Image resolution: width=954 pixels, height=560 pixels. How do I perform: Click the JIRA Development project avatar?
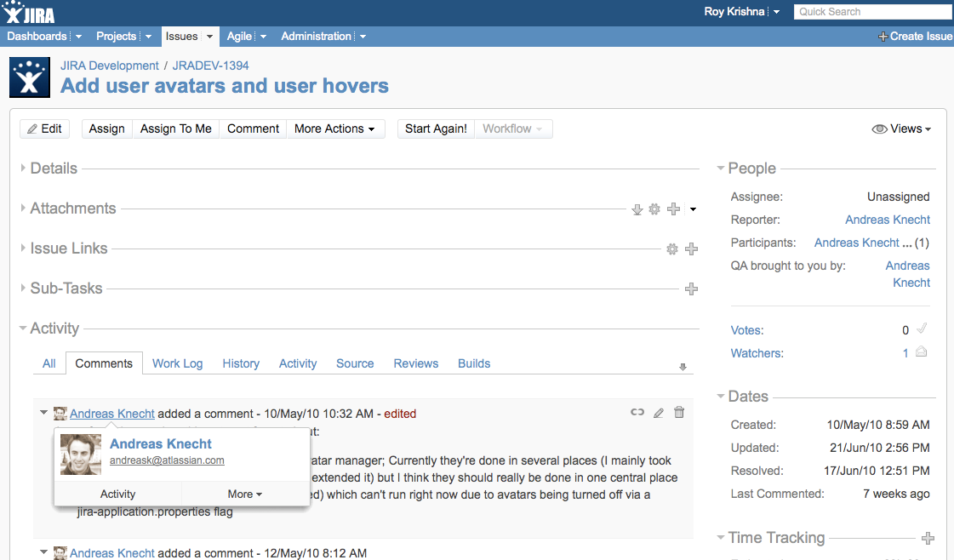pyautogui.click(x=29, y=77)
